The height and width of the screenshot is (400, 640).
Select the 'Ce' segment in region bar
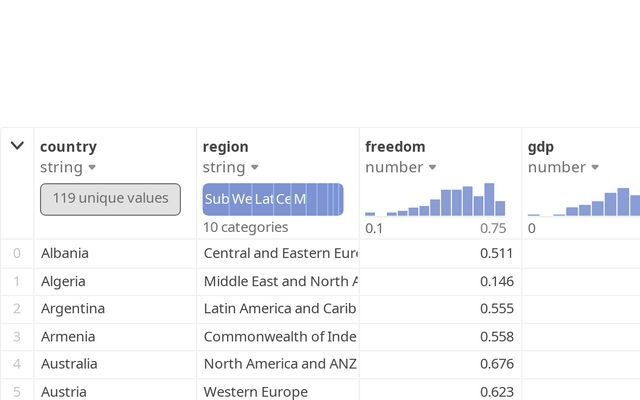pos(283,199)
